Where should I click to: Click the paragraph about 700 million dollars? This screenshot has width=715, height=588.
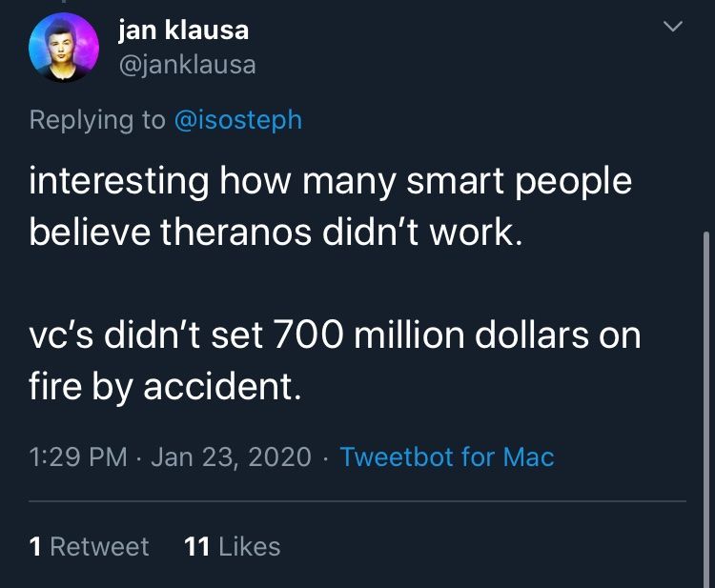(335, 360)
